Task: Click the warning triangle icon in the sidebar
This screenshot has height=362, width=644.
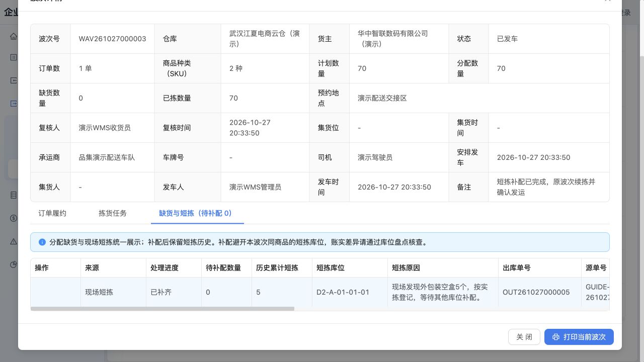Action: (14, 241)
